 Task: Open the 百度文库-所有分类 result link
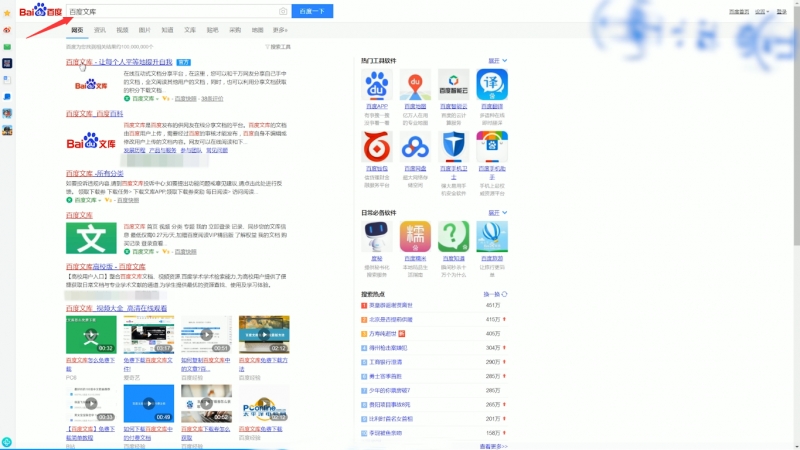[x=94, y=173]
